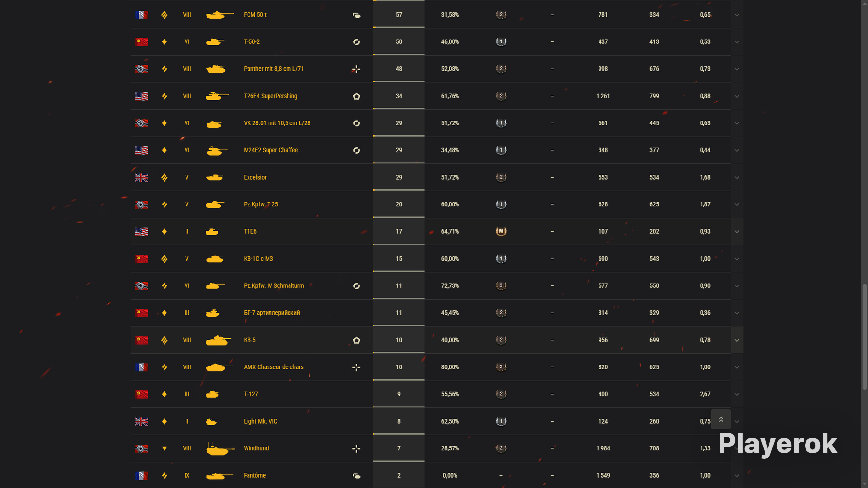The image size is (868, 488).
Task: Click the T26E4 SuperPershing premium badge icon
Action: click(x=356, y=96)
